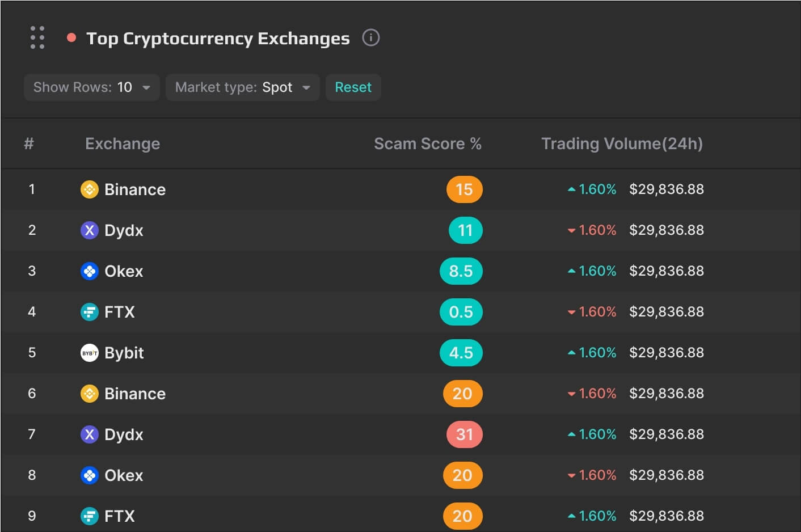Click the drag handle grip icon

pos(37,37)
